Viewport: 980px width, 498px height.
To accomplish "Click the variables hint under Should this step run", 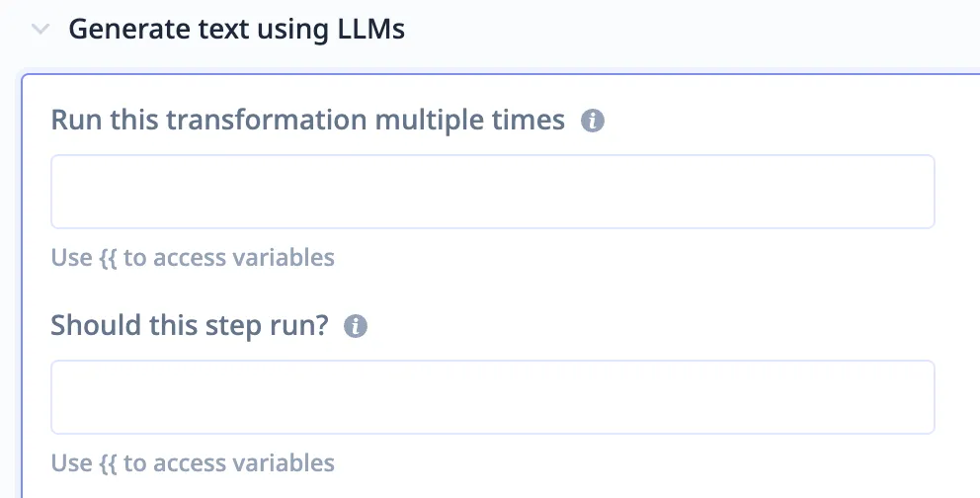I will pos(193,462).
